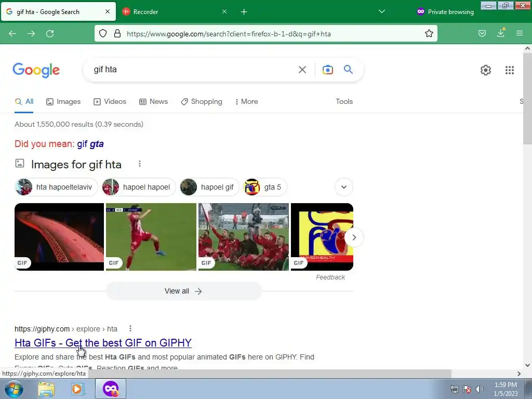
Task: Close the gif hta Google Search tab
Action: point(108,11)
